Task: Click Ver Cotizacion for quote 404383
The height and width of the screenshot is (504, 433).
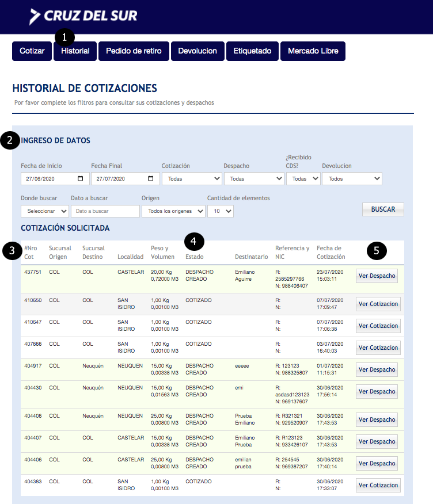Action: pos(378,485)
